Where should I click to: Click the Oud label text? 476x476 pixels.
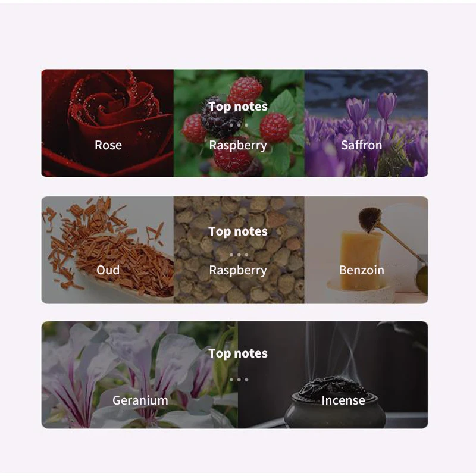(x=108, y=270)
